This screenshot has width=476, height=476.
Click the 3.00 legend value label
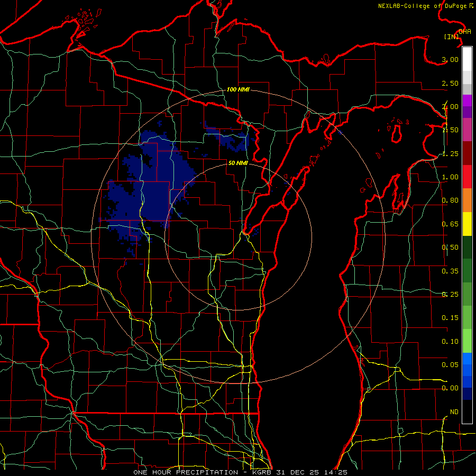(x=450, y=59)
